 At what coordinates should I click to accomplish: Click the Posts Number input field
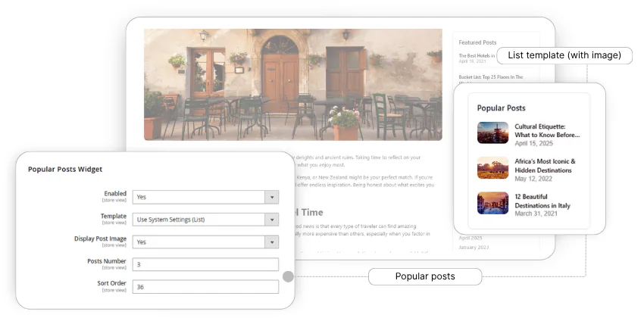point(205,264)
